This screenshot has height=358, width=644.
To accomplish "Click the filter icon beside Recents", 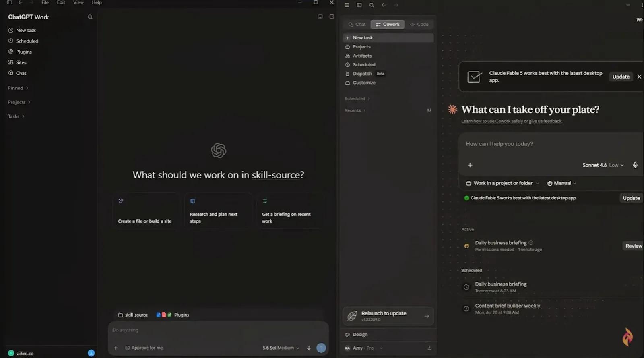I will pos(429,110).
